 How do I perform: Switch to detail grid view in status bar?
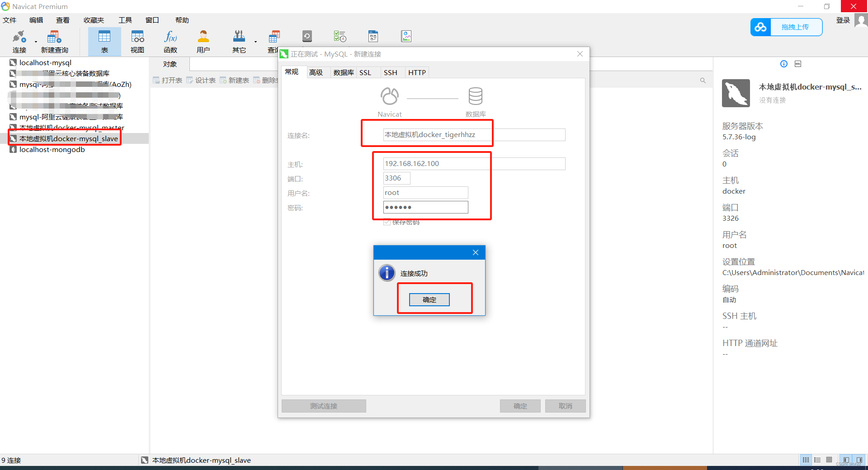[829, 460]
